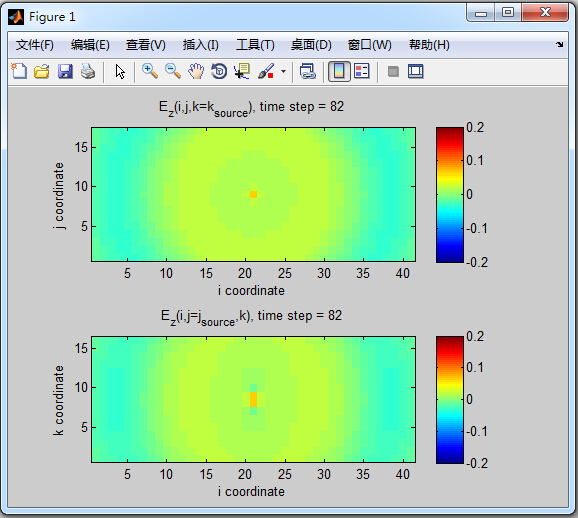Click the toolbar overflow arrow at menu bar end
The image size is (578, 518).
pos(560,45)
